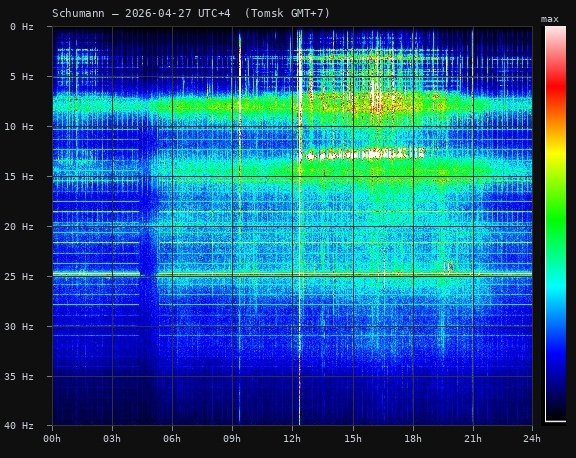The width and height of the screenshot is (576, 458).
Task: Click the bright white burst near 13 Hz
Action: (x=364, y=154)
